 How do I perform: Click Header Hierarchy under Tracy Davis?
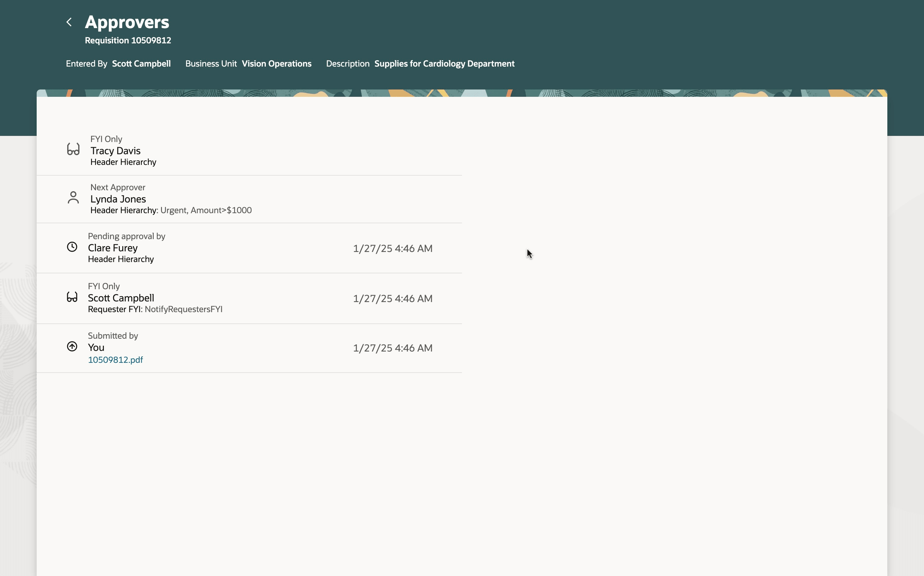[123, 162]
